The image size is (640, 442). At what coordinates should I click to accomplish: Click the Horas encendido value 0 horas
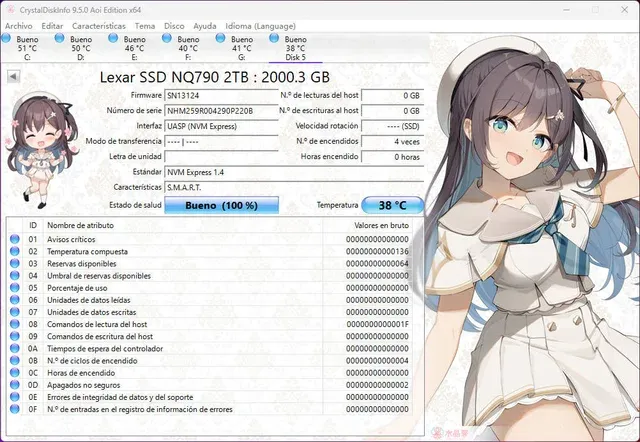[392, 157]
